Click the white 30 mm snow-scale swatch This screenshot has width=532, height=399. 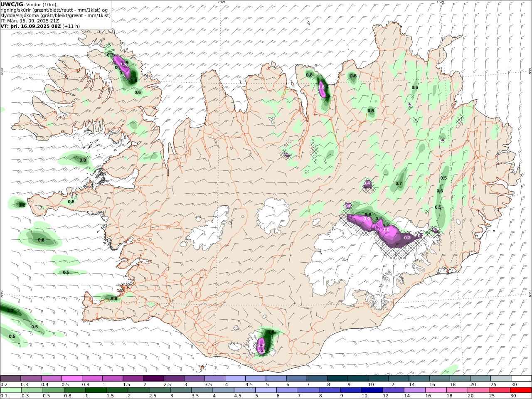(x=521, y=378)
